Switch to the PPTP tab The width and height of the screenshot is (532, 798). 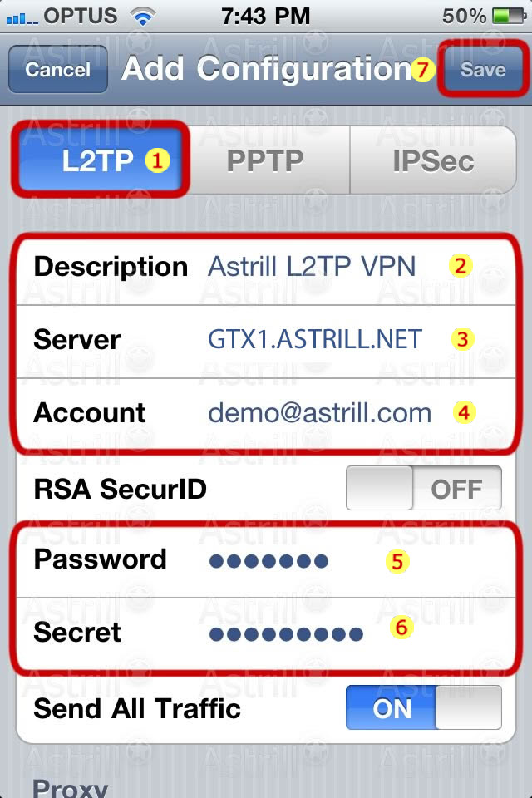[x=265, y=160]
